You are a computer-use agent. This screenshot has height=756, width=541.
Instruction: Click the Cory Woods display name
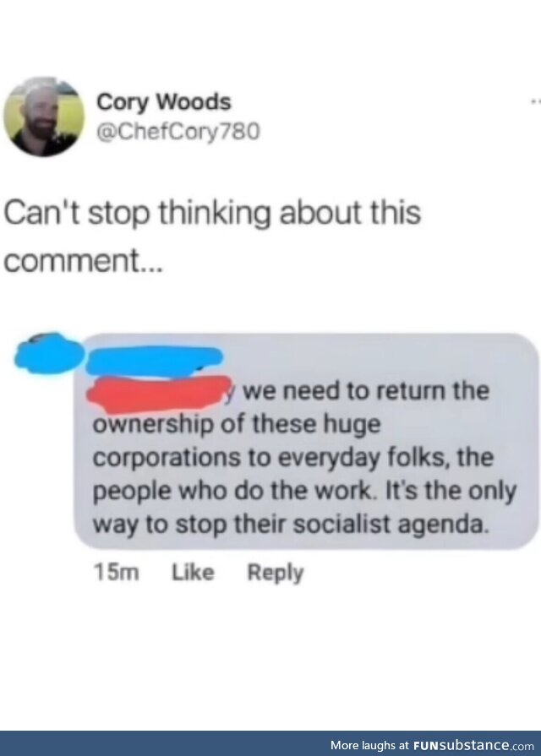click(164, 103)
